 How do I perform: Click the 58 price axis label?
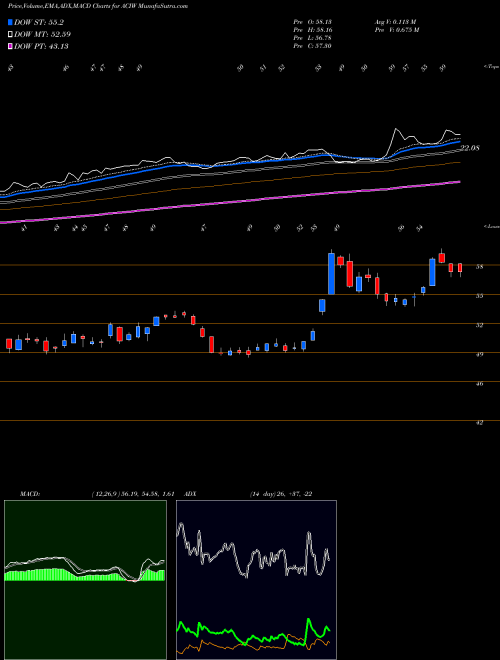(x=479, y=266)
